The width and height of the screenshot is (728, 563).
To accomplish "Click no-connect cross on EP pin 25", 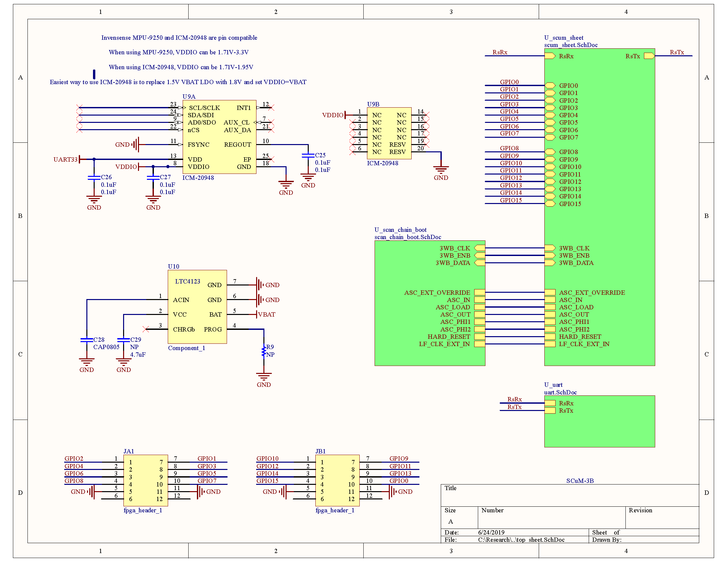I will (x=272, y=159).
